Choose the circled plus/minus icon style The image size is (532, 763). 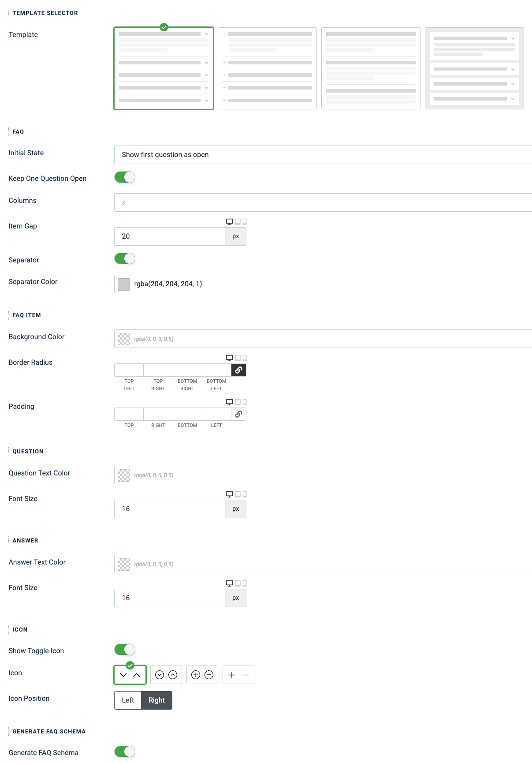[x=202, y=675]
